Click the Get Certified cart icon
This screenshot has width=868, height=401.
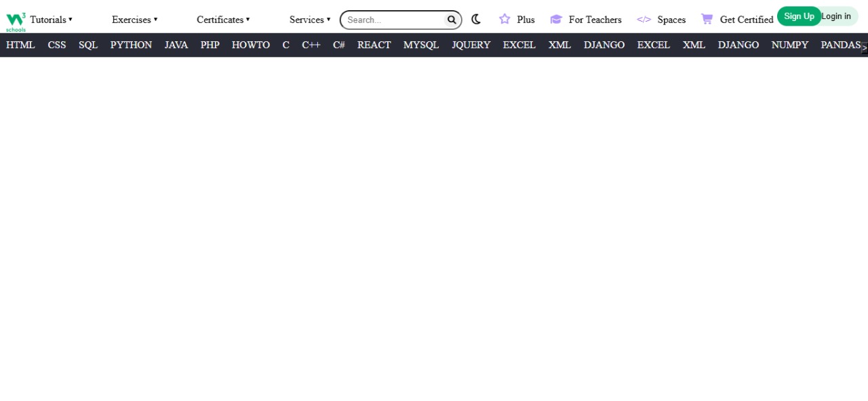[707, 20]
